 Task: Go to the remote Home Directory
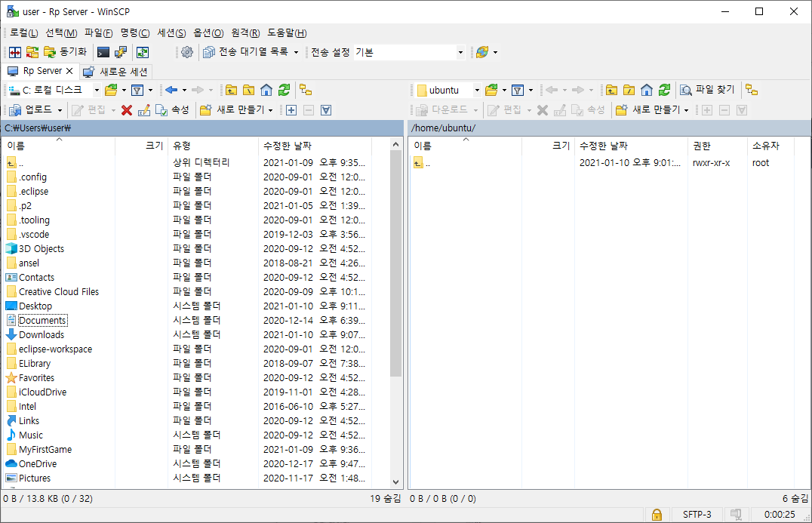[646, 90]
